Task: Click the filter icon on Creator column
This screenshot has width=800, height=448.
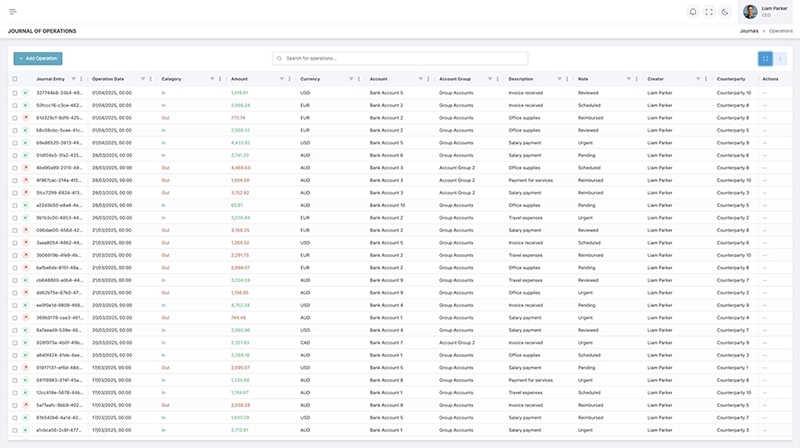Action: coord(698,78)
